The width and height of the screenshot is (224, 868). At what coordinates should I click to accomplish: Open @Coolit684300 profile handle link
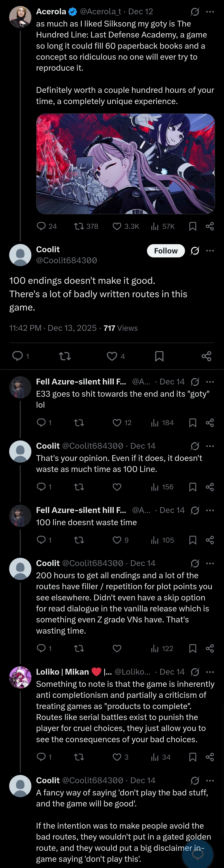click(x=66, y=261)
